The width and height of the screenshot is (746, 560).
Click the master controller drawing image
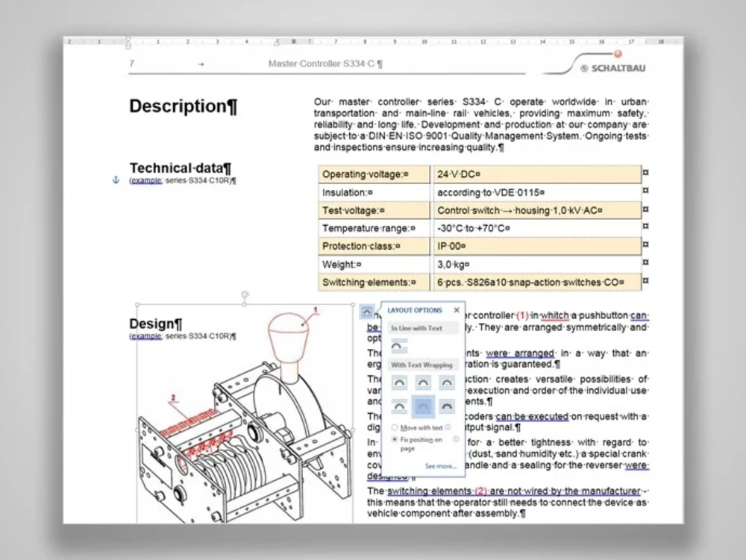click(x=245, y=414)
